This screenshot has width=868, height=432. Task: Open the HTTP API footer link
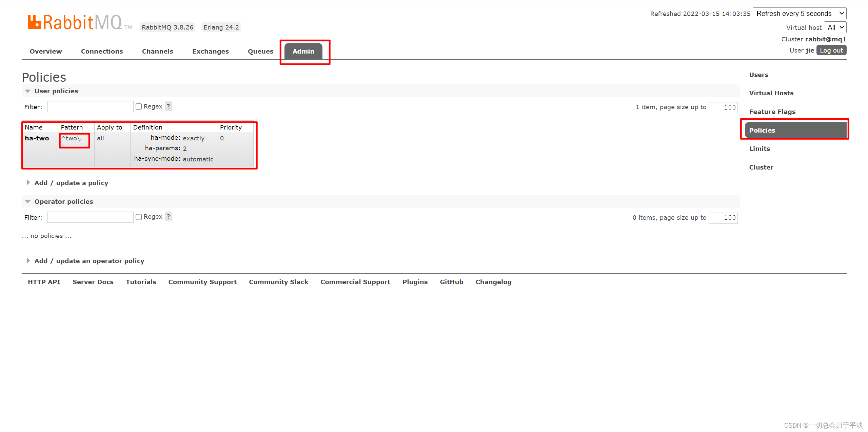tap(44, 282)
